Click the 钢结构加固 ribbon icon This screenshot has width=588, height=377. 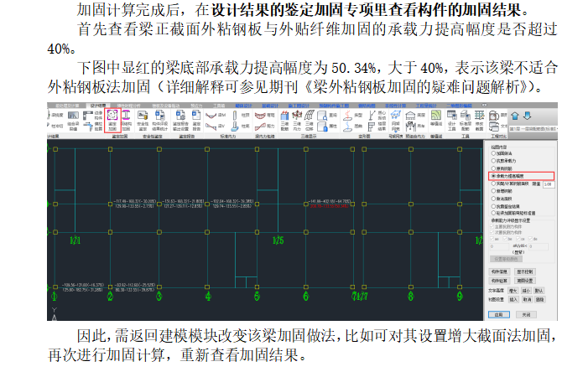(x=126, y=120)
